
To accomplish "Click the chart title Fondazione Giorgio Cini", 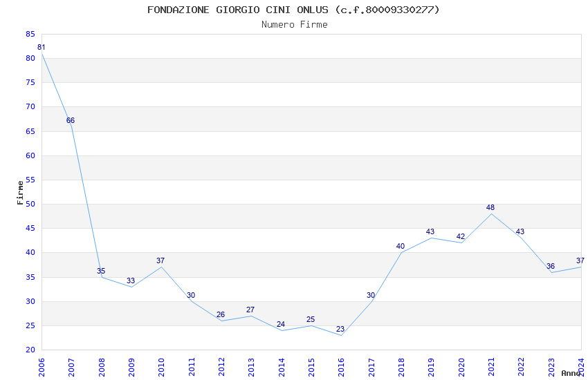I will [x=293, y=10].
